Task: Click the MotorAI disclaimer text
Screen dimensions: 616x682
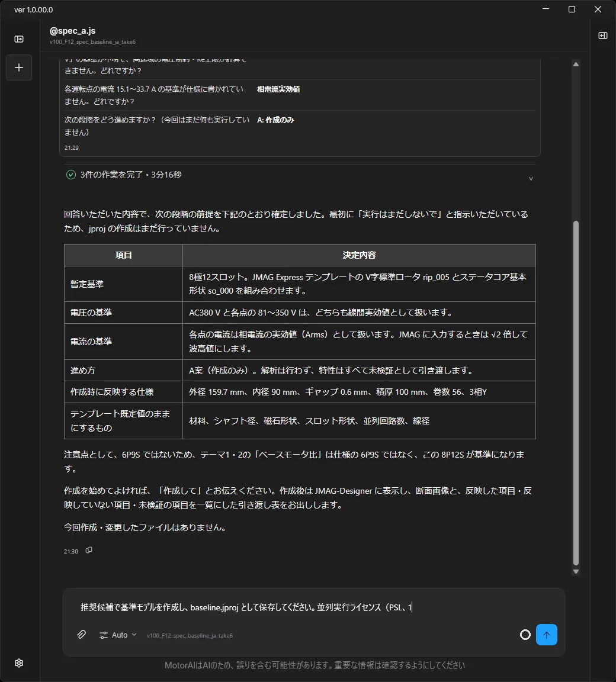Action: click(x=315, y=665)
